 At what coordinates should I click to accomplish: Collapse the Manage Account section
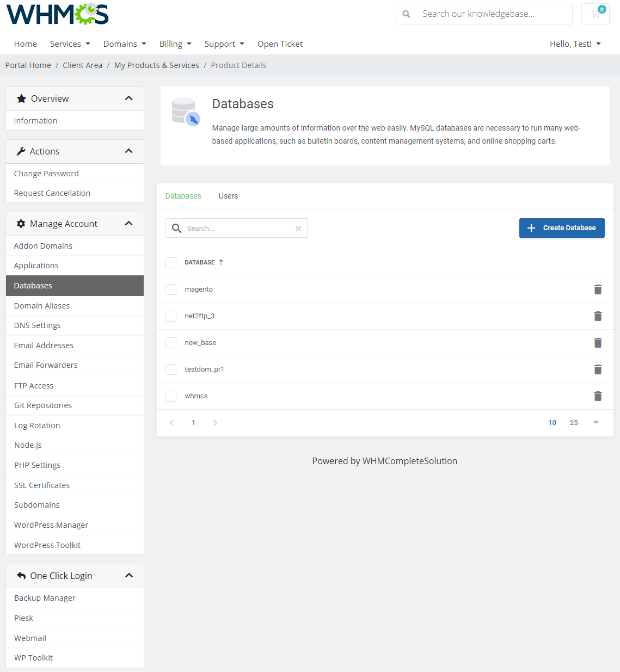pos(129,223)
